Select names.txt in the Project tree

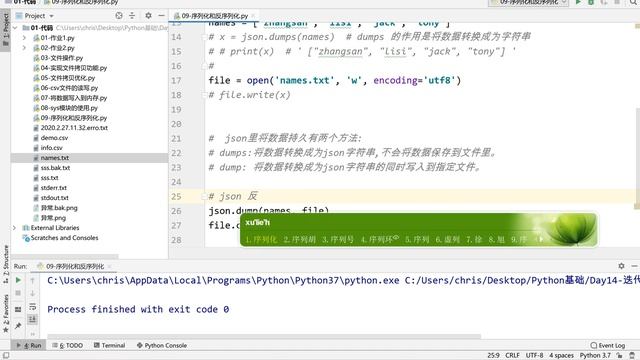89,158
